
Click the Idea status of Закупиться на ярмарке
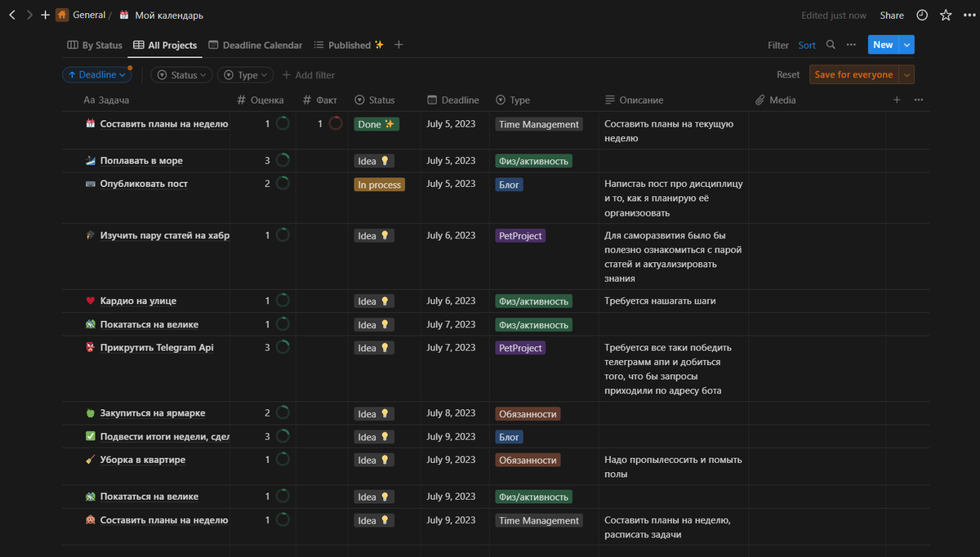click(x=374, y=414)
